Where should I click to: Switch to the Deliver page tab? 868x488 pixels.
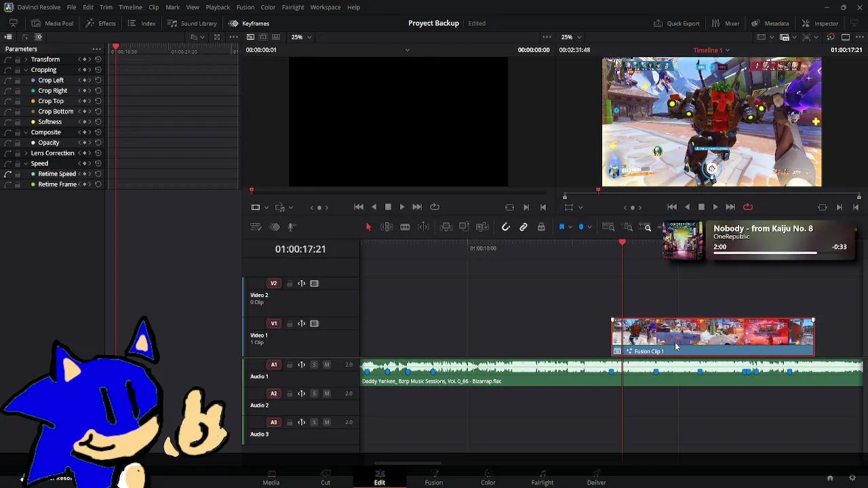[597, 479]
